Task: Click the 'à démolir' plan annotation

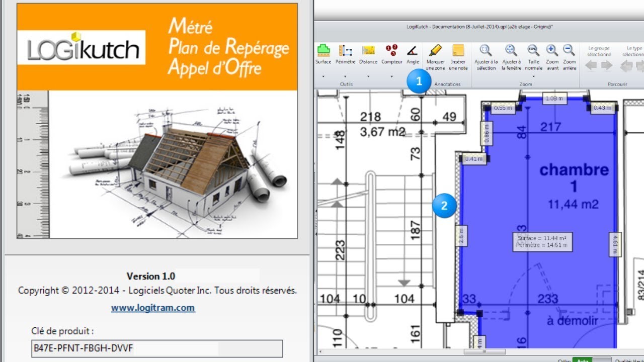Action: [572, 320]
